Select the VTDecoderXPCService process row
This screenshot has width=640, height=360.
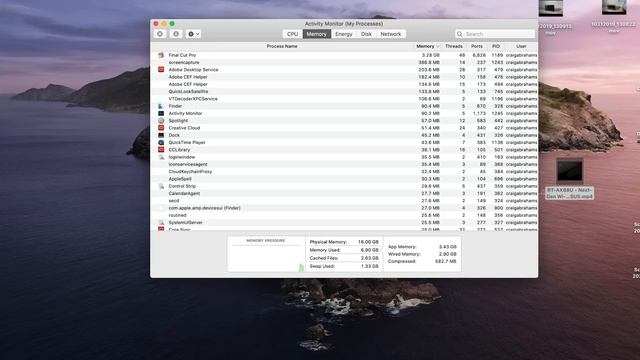[x=344, y=99]
